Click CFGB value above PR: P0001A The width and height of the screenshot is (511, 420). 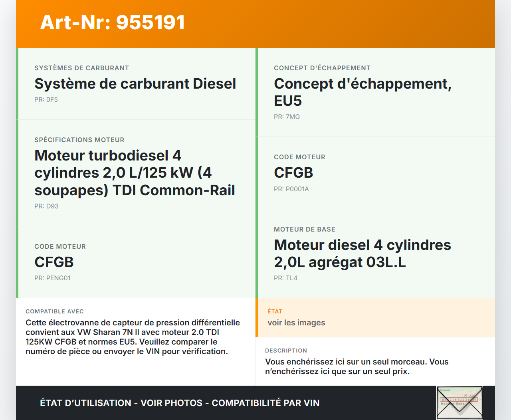tap(293, 173)
